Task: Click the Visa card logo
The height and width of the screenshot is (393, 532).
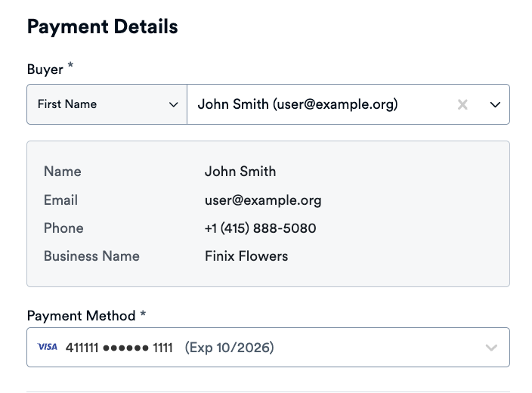Action: tap(47, 348)
